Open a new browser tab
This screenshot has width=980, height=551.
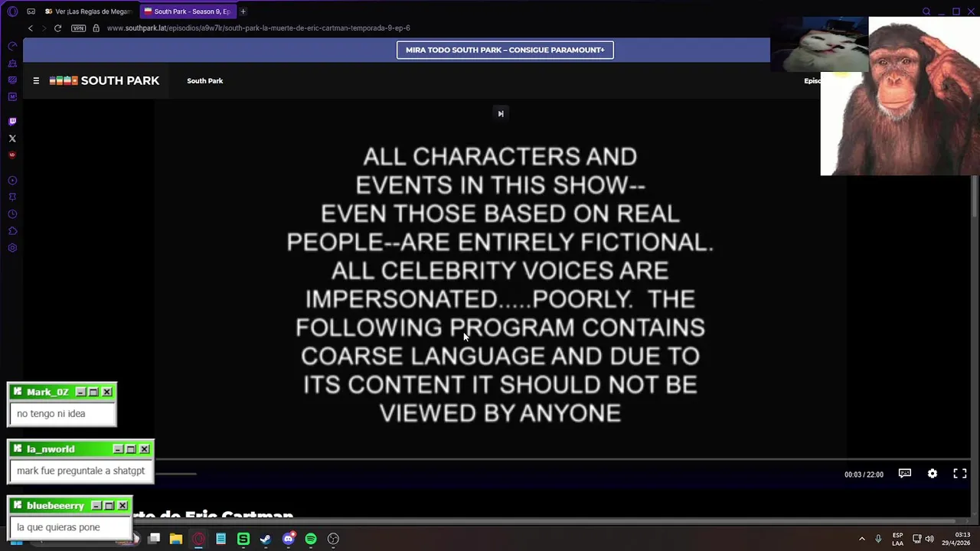pos(243,11)
